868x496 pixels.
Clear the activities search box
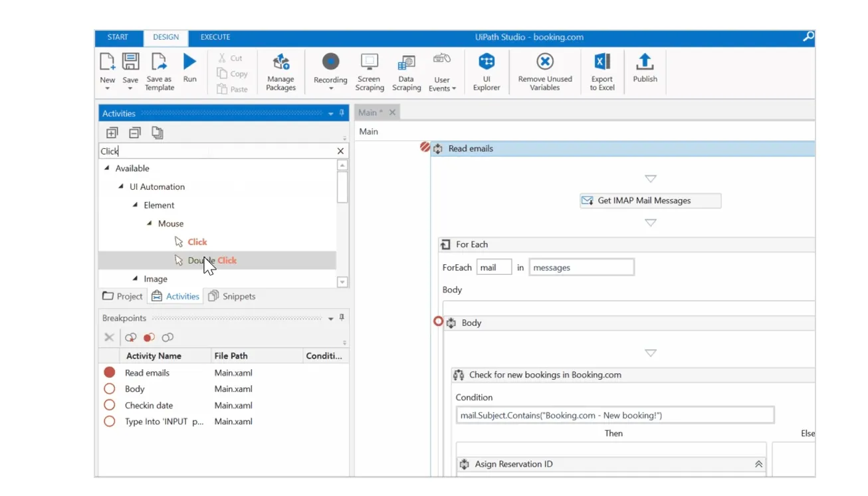(x=340, y=151)
